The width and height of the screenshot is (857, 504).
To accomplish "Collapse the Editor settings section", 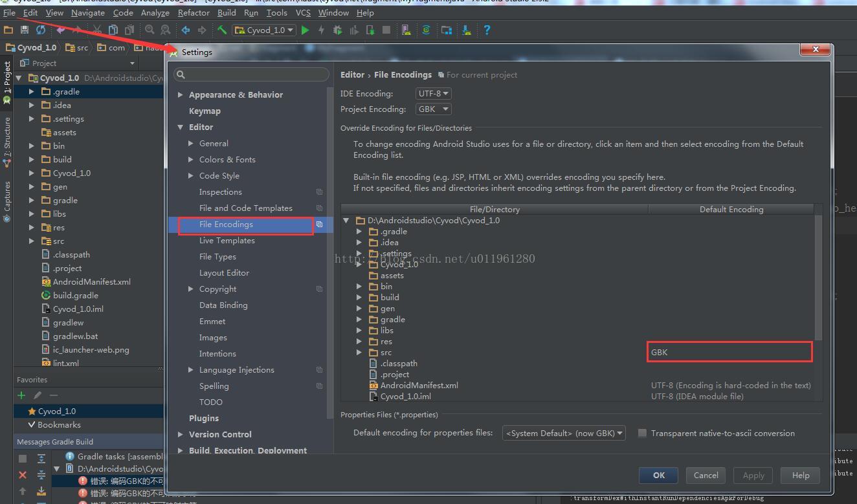I will coord(180,127).
